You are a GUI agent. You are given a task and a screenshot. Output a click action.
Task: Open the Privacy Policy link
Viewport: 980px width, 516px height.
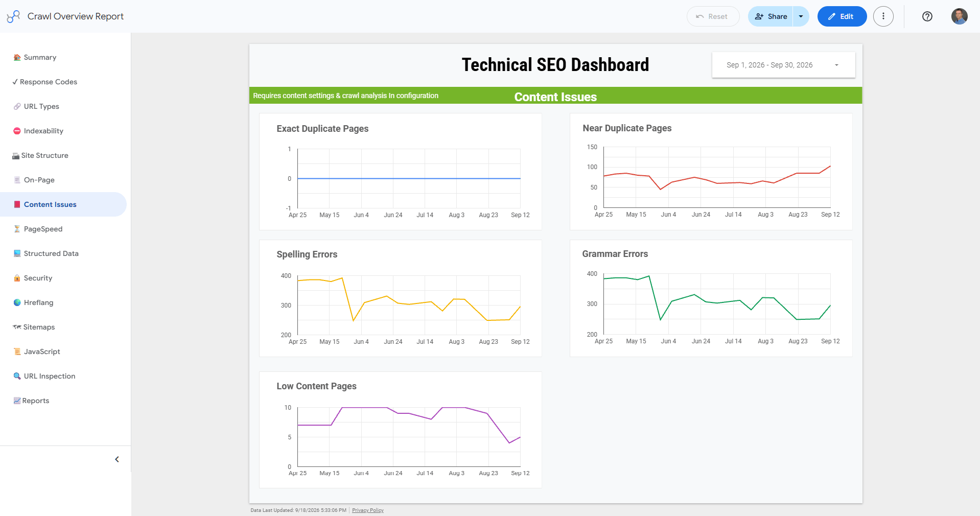(367, 510)
